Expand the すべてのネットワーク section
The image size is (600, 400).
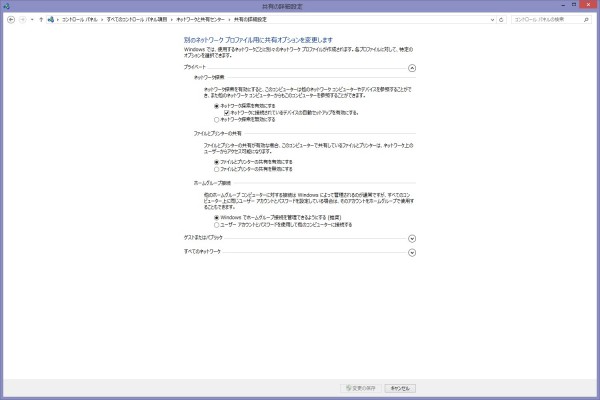pos(412,253)
